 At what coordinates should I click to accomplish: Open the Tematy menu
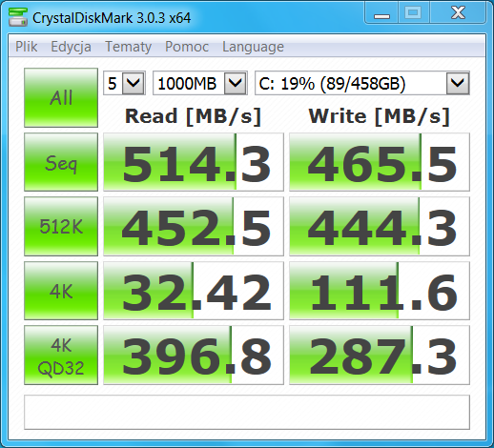pyautogui.click(x=128, y=47)
